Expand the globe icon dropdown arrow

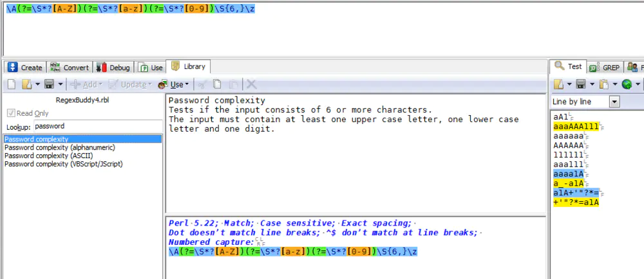(x=638, y=84)
